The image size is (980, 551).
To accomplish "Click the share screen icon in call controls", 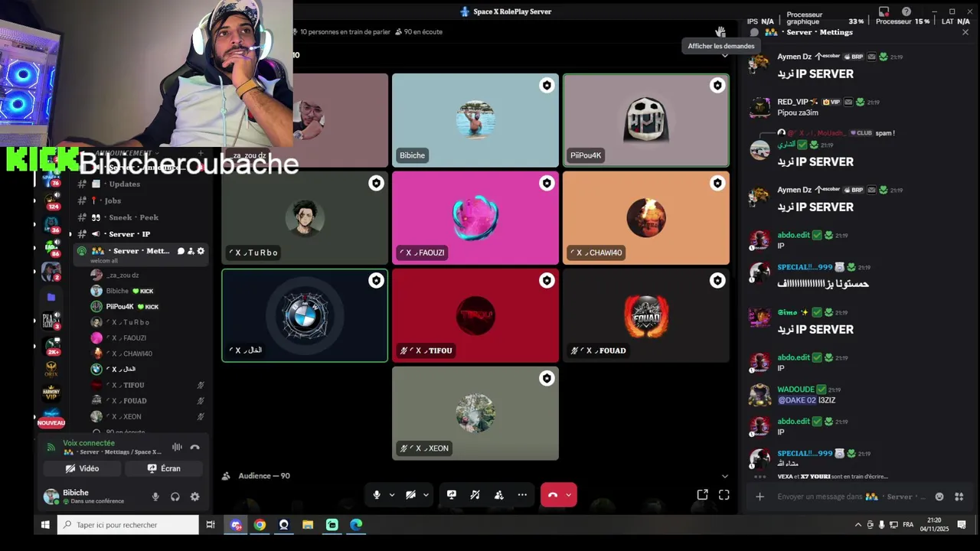I will [x=452, y=495].
